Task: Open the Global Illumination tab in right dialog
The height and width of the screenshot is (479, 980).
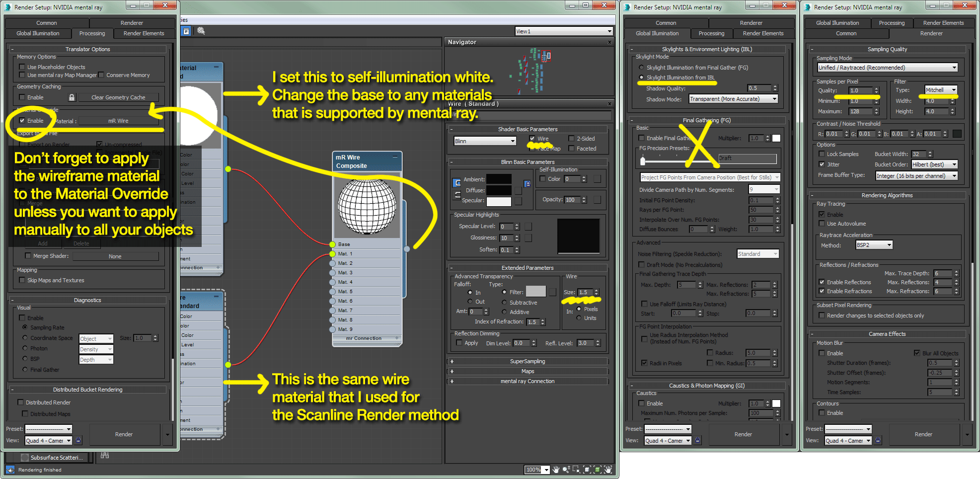Action: click(837, 23)
